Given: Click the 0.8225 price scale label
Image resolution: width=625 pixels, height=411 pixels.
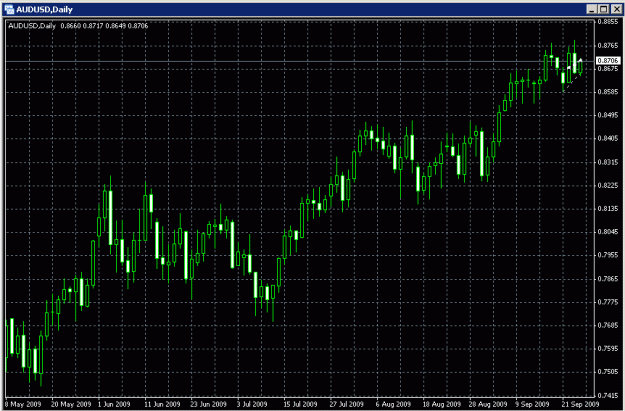Looking at the screenshot, I should pos(608,185).
